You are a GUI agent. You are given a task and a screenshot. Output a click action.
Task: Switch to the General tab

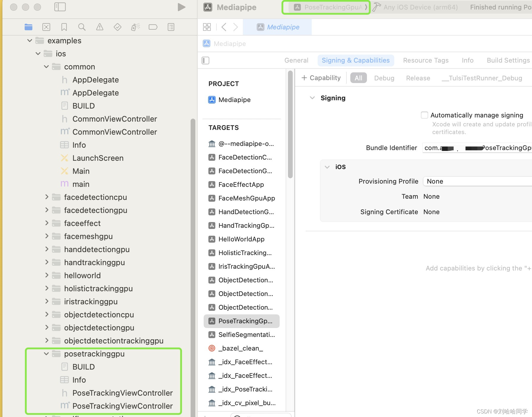296,61
